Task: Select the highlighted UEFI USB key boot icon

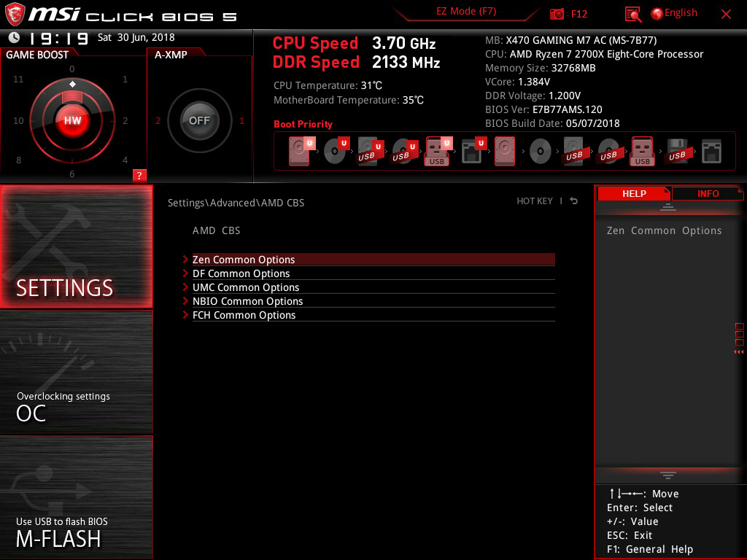Action: tap(438, 151)
